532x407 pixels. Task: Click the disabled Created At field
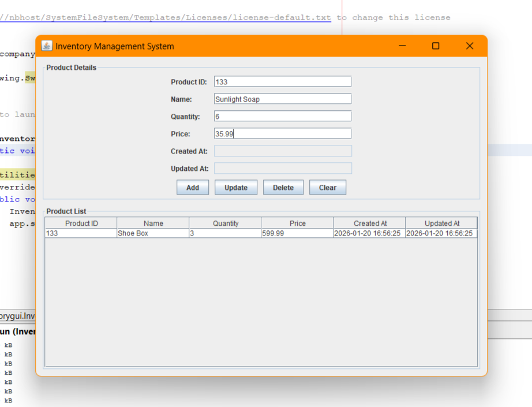point(283,151)
